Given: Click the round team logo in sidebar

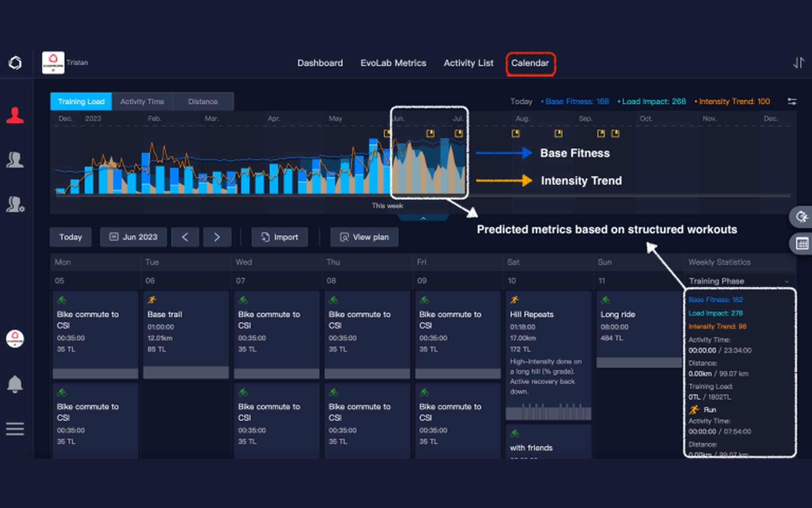Looking at the screenshot, I should pos(15,339).
